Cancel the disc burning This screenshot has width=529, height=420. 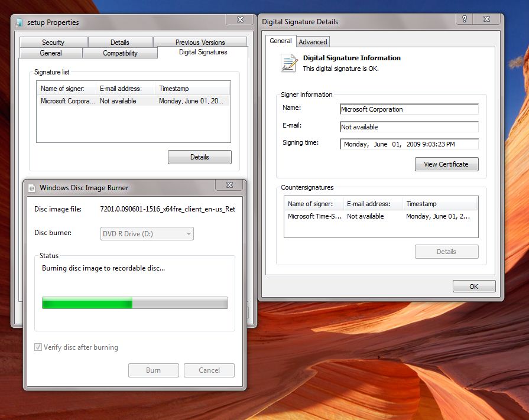[209, 370]
